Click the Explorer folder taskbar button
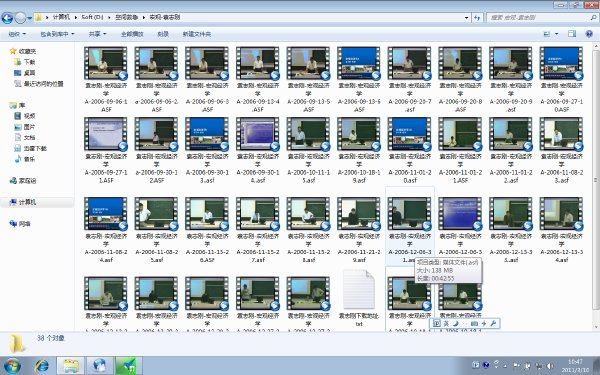 click(x=71, y=366)
